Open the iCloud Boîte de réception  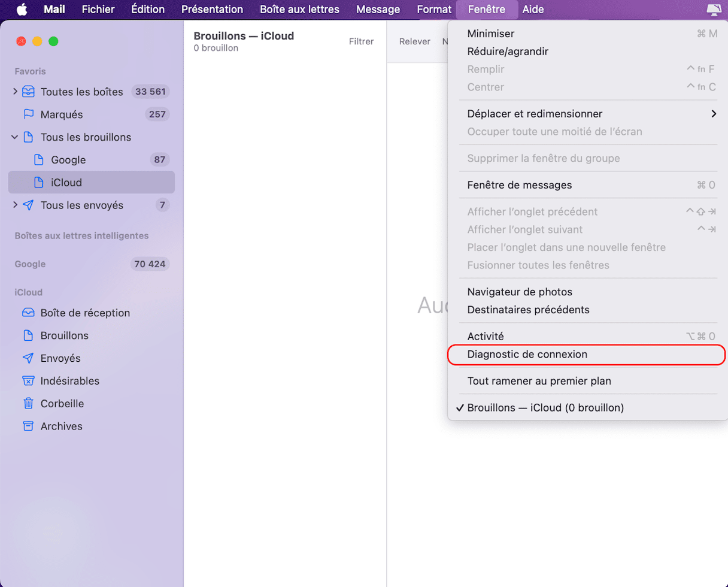tap(92, 313)
